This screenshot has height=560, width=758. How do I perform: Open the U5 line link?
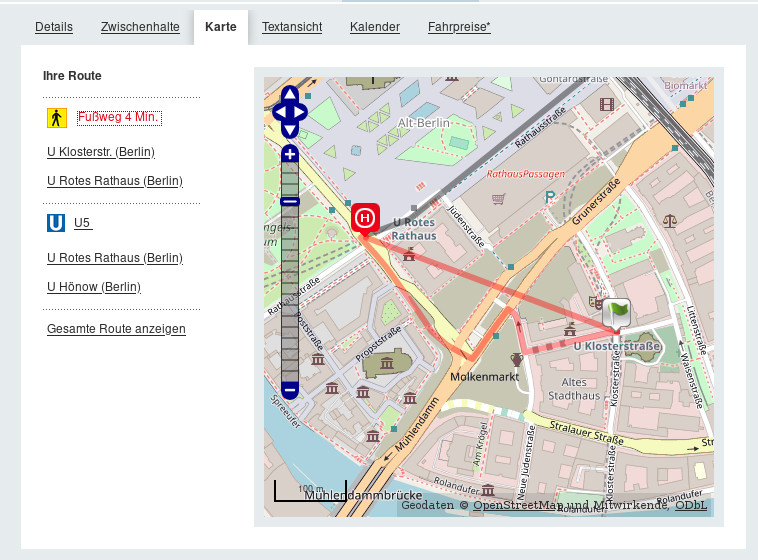click(x=83, y=223)
